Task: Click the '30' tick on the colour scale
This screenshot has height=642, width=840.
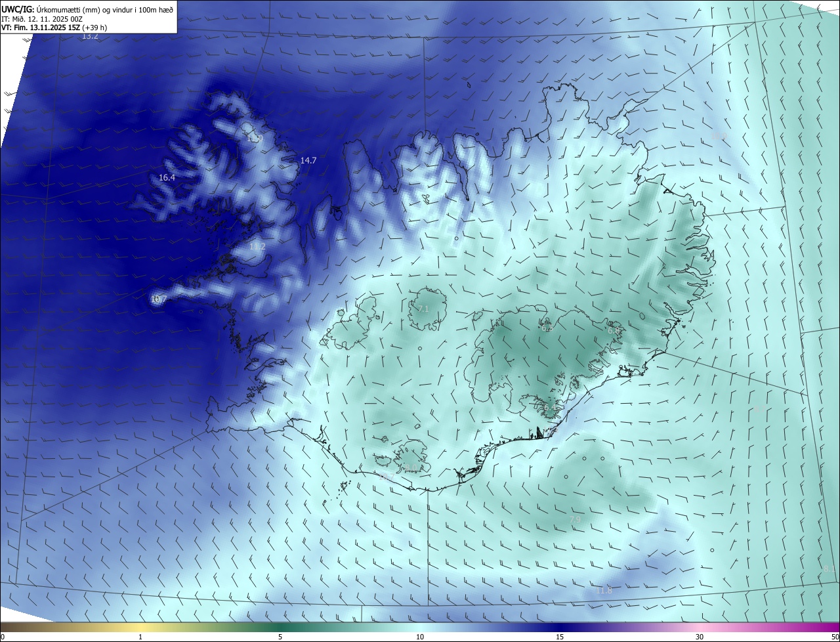Action: 700,637
